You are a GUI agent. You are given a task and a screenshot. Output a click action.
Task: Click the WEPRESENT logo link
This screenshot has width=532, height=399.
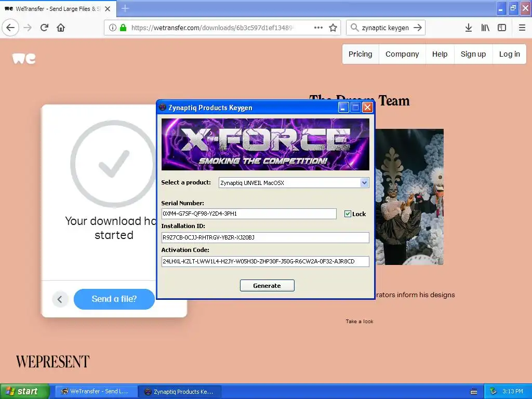(52, 362)
